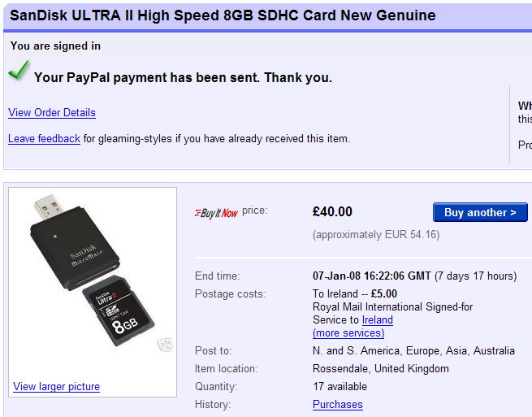Click the approximately EUR 54.16 text
Image resolution: width=532 pixels, height=417 pixels.
pos(376,235)
